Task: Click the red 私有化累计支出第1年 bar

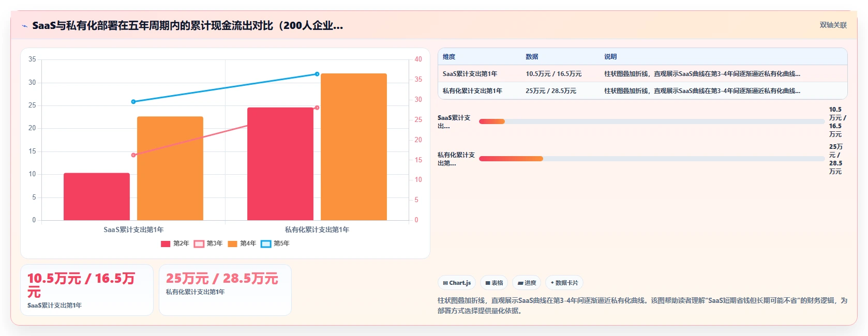Action: (x=280, y=164)
